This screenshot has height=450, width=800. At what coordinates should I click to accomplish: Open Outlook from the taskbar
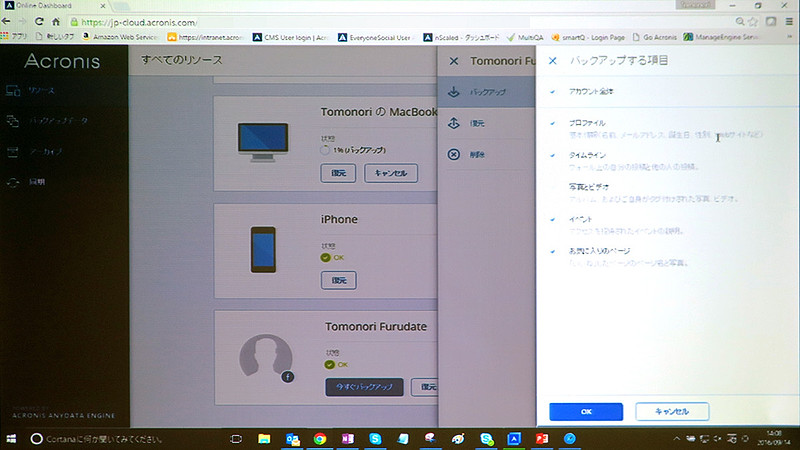pyautogui.click(x=292, y=439)
